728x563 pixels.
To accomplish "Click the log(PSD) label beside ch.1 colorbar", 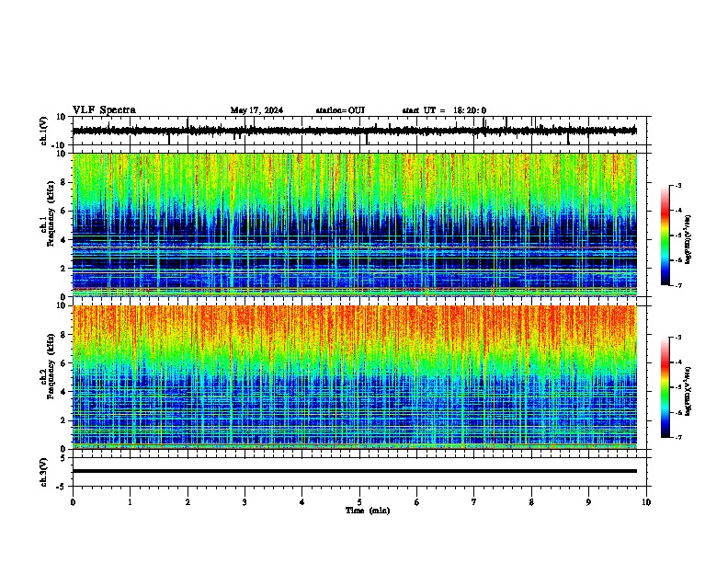I will (688, 239).
